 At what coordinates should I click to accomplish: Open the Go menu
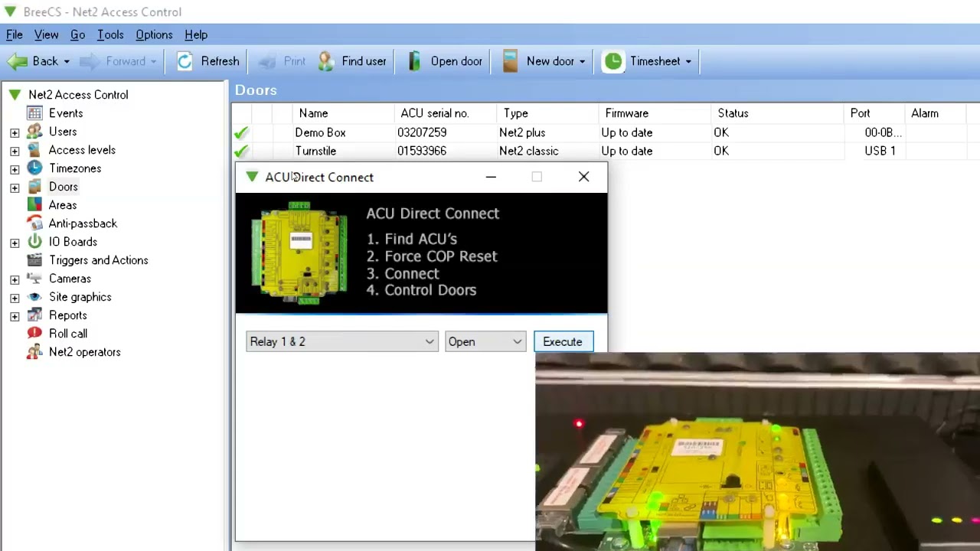77,34
